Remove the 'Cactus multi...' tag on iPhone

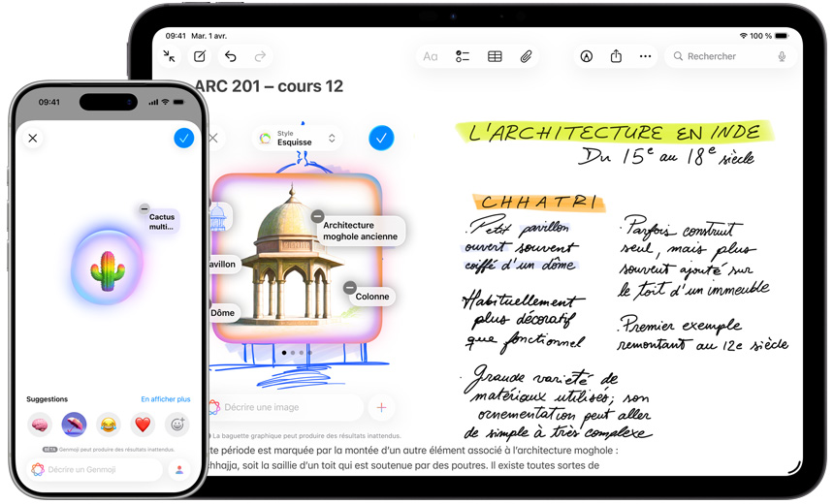144,208
